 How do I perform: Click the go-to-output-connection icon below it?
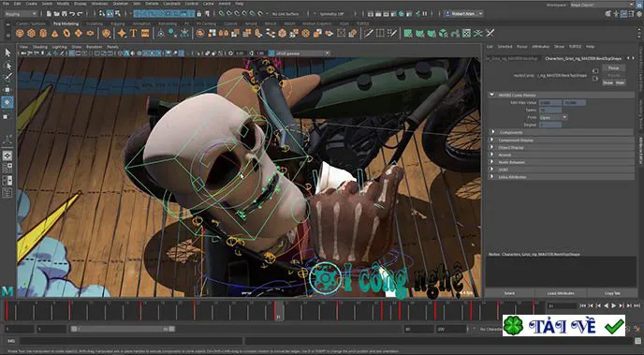[x=595, y=79]
